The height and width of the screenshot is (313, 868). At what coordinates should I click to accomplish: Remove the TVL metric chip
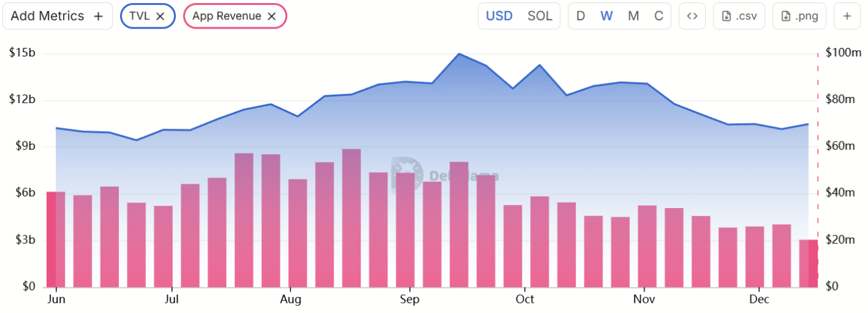[x=160, y=16]
